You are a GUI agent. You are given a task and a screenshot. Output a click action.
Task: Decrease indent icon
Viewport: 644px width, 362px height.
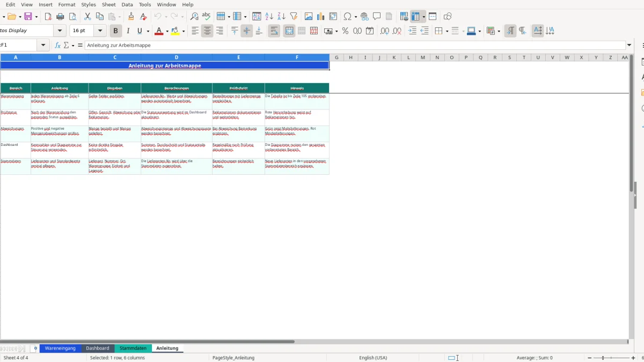pyautogui.click(x=425, y=31)
